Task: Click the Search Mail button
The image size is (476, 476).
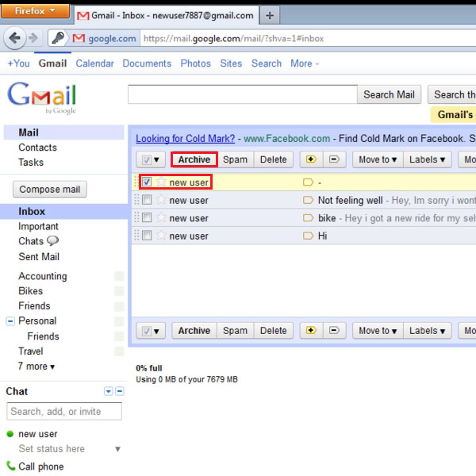Action: [389, 94]
